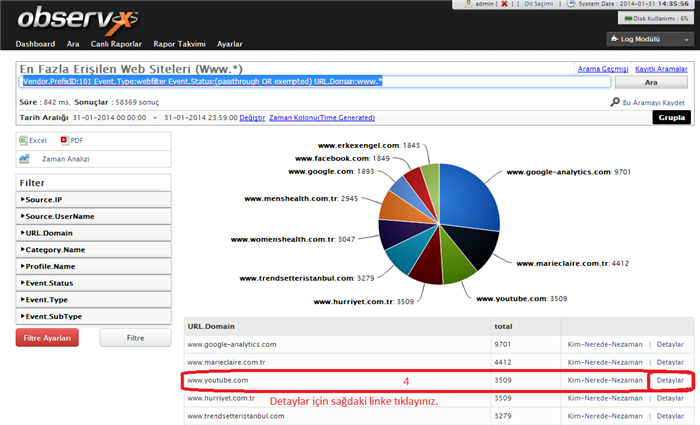Click the Log Modülü icon

point(615,39)
